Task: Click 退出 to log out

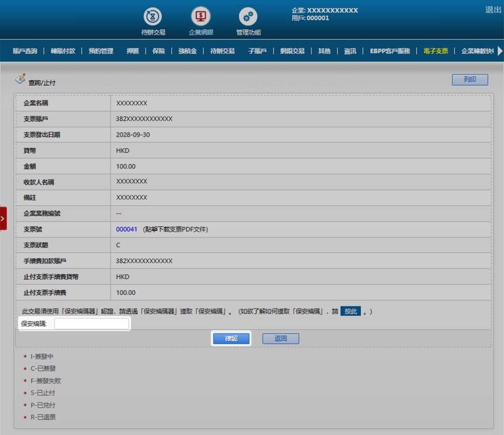Action: tap(493, 10)
